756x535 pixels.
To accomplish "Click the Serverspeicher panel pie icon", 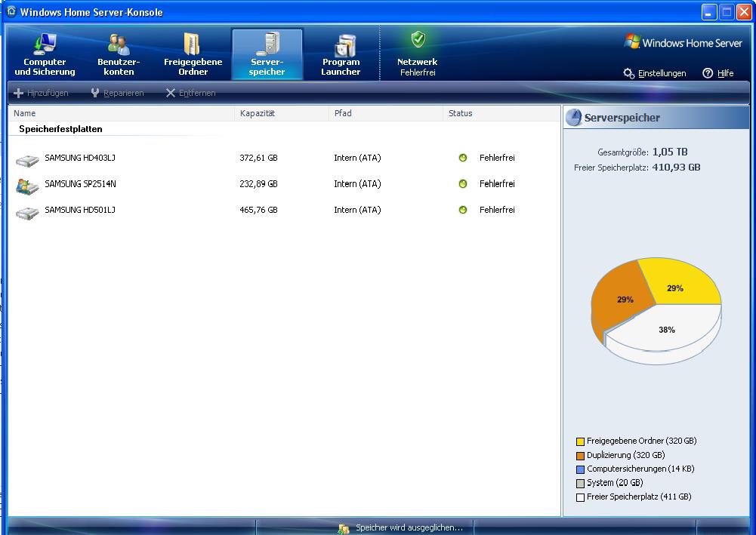I will pyautogui.click(x=573, y=118).
